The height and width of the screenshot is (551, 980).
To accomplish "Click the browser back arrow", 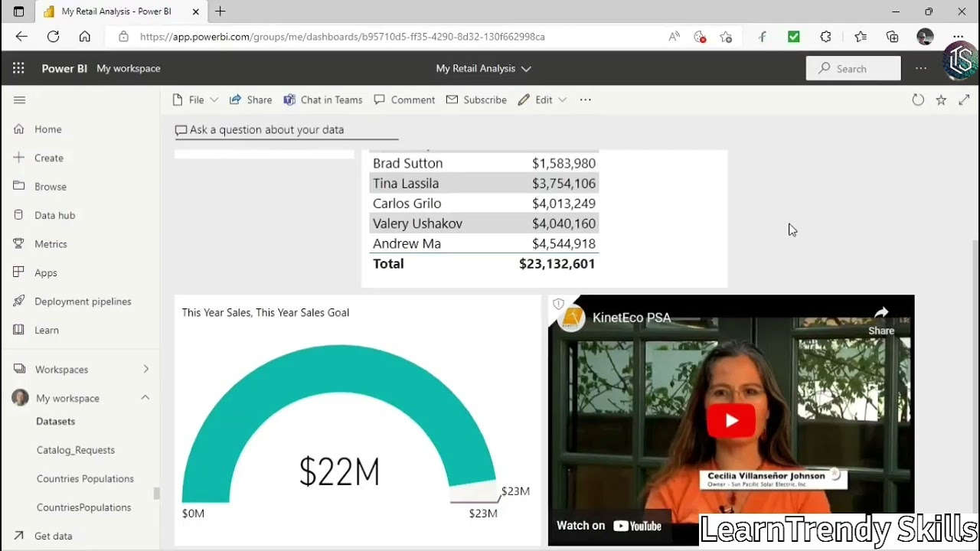I will (21, 36).
